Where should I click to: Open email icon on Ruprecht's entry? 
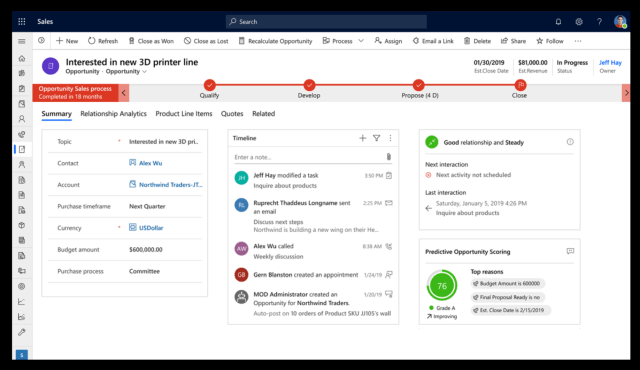389,203
